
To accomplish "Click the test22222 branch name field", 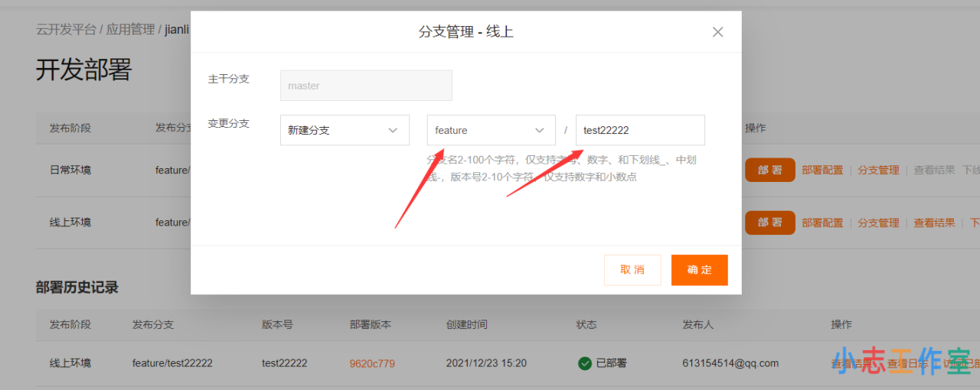I will point(640,130).
